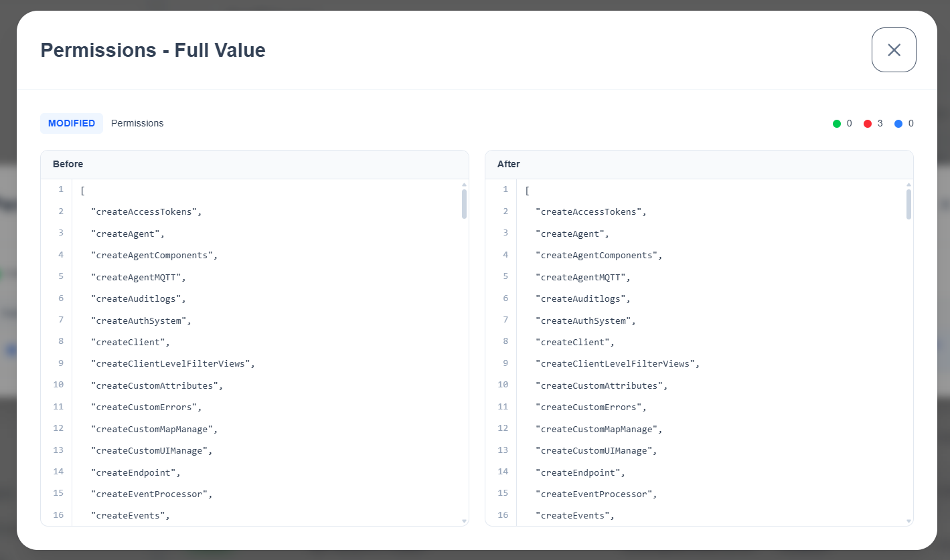Click the Before panel scrollbar thumb
The height and width of the screenshot is (560, 950).
click(x=465, y=204)
